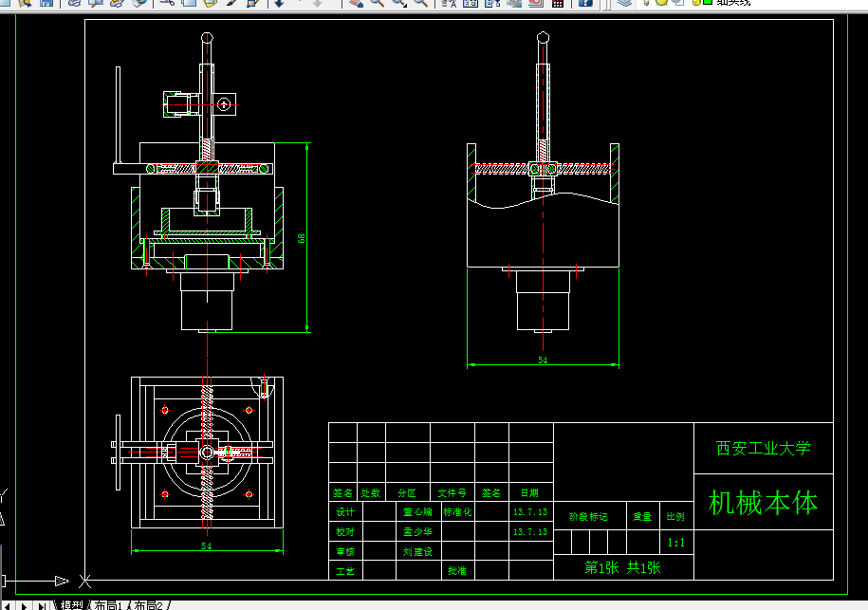The height and width of the screenshot is (610, 868).
Task: Click the Plot printer icon
Action: pos(74,3)
